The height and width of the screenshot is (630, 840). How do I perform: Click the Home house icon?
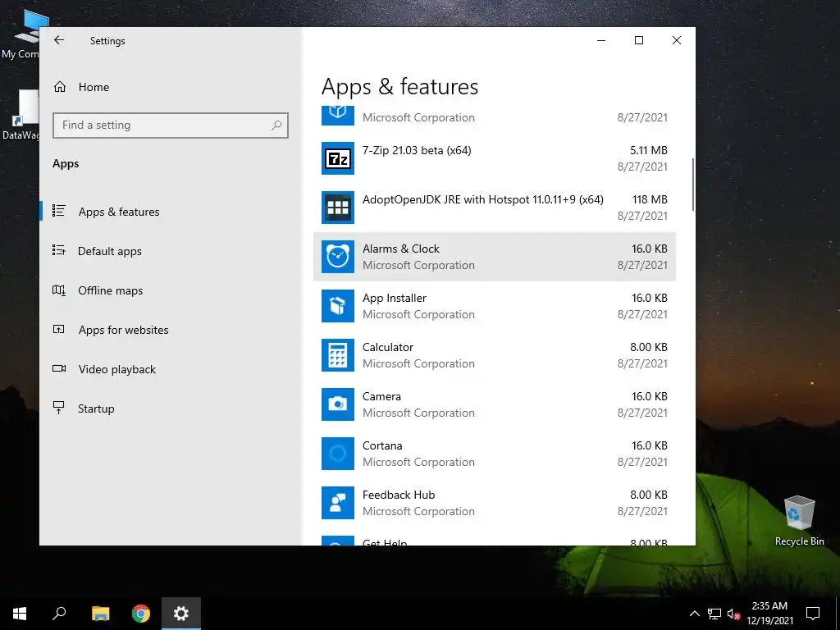pyautogui.click(x=59, y=87)
